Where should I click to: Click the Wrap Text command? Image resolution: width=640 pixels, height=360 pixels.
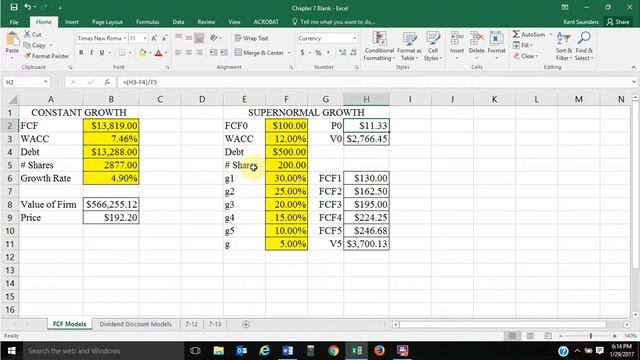[251, 38]
